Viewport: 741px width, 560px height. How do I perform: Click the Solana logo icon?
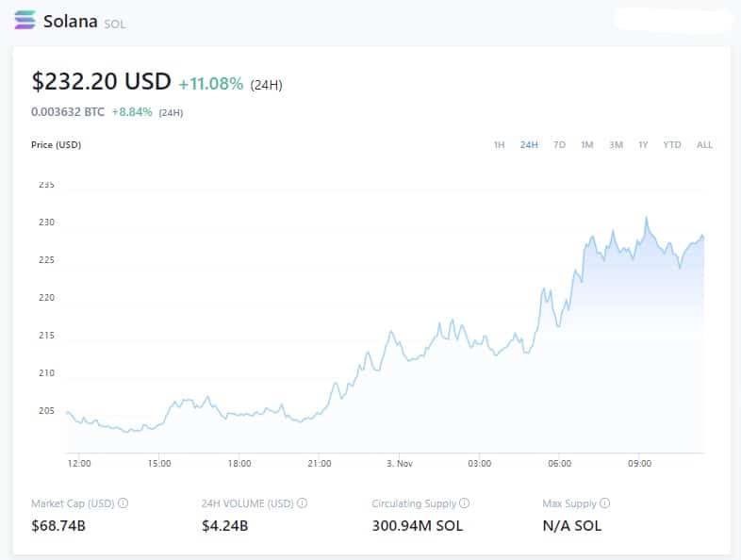point(25,20)
